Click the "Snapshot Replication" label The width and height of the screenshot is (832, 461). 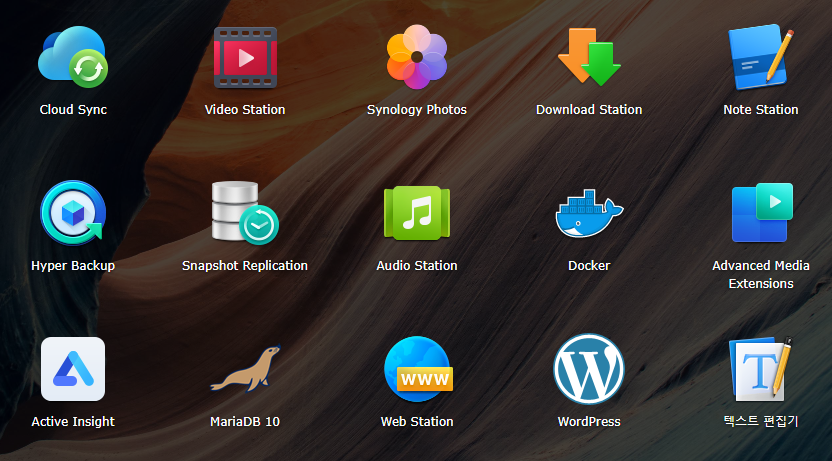coord(245,266)
